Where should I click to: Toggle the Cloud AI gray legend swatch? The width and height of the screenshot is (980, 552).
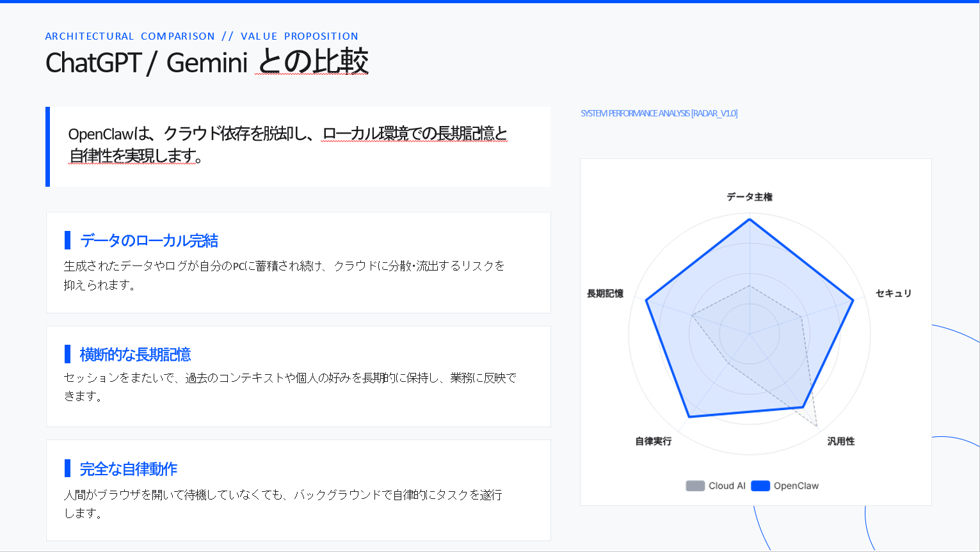pyautogui.click(x=695, y=486)
